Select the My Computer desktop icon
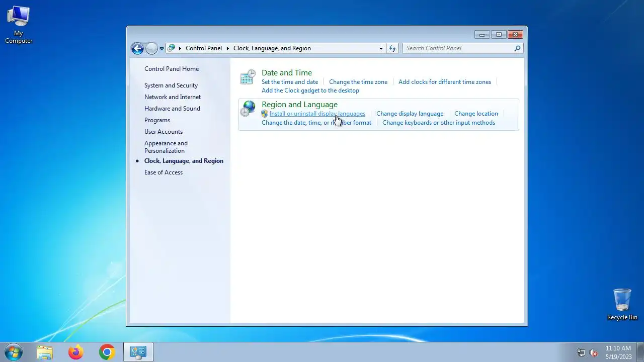 [19, 25]
